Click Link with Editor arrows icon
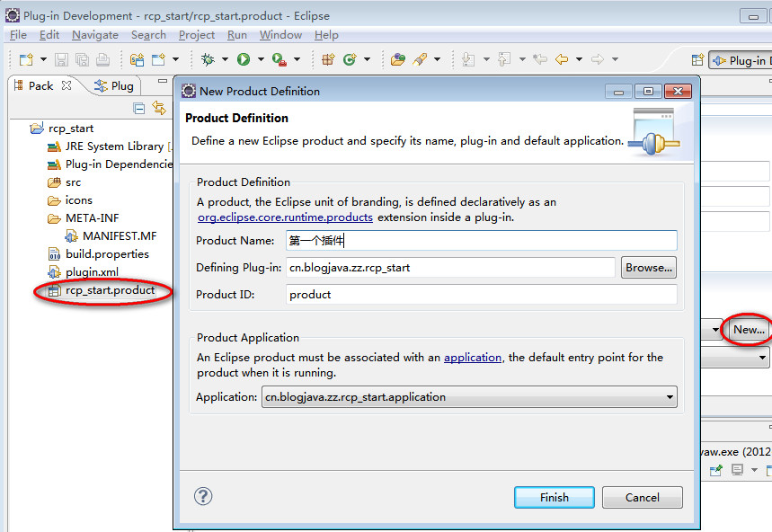This screenshot has height=532, width=772. tap(159, 108)
